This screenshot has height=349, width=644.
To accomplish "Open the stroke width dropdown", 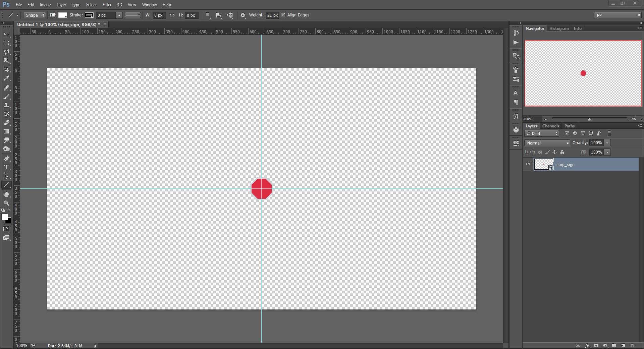I will click(119, 15).
